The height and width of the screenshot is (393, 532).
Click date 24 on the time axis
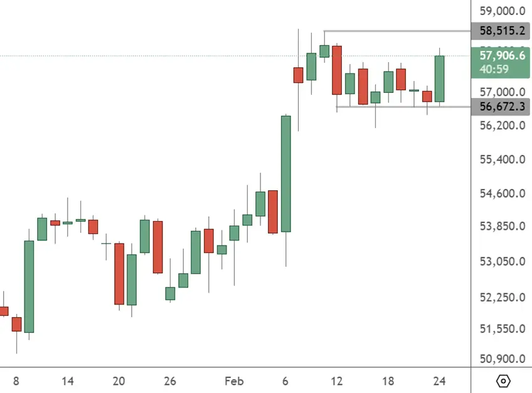click(x=440, y=381)
